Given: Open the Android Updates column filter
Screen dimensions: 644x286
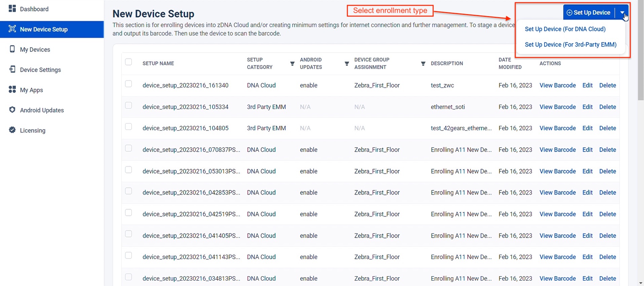Looking at the screenshot, I should 347,64.
